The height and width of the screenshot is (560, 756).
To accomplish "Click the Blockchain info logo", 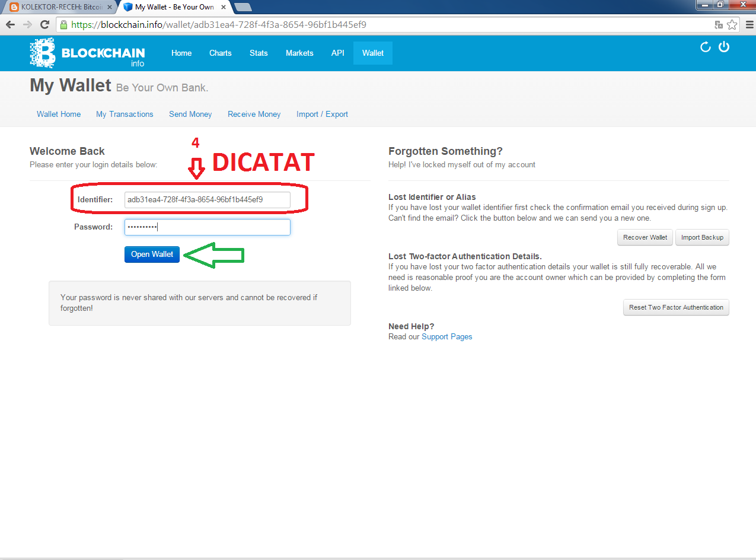I will click(x=87, y=53).
